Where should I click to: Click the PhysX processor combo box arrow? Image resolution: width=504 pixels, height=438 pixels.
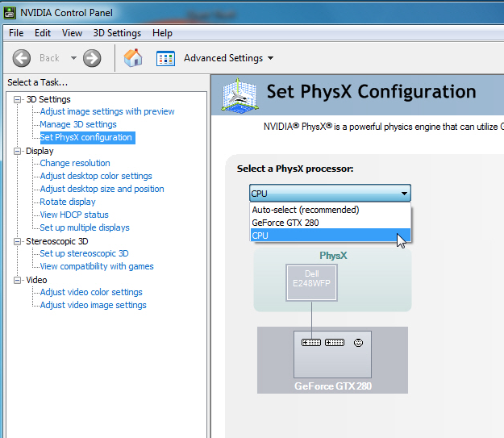click(404, 194)
